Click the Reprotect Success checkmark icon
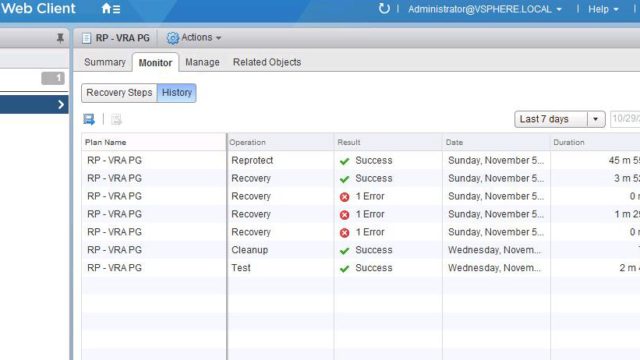The height and width of the screenshot is (360, 640). [x=344, y=161]
